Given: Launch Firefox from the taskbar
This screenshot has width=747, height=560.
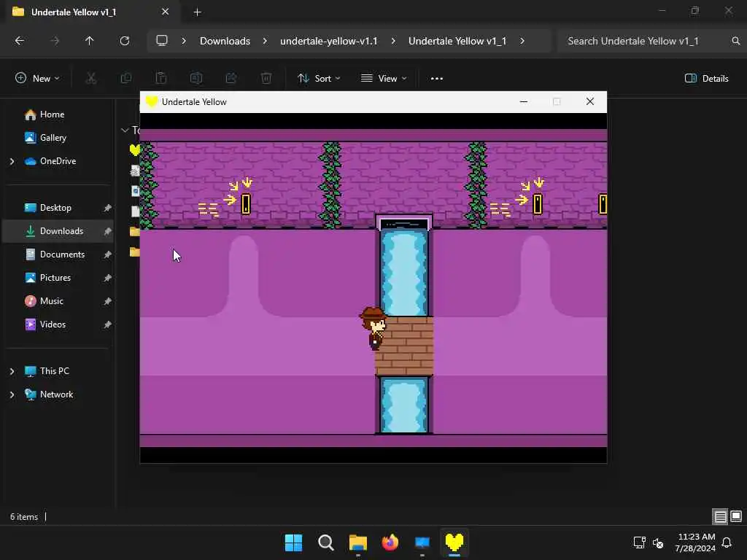Looking at the screenshot, I should click(390, 542).
